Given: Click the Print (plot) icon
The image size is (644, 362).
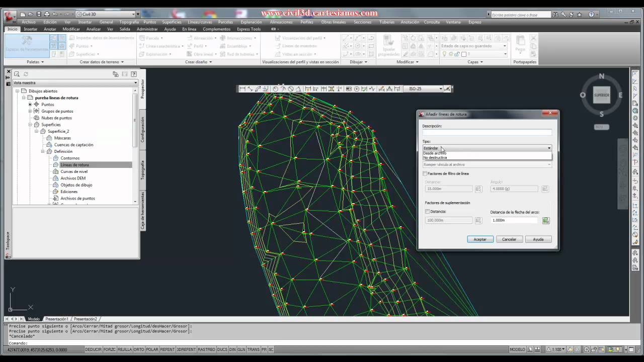Looking at the screenshot, I should [47, 14].
